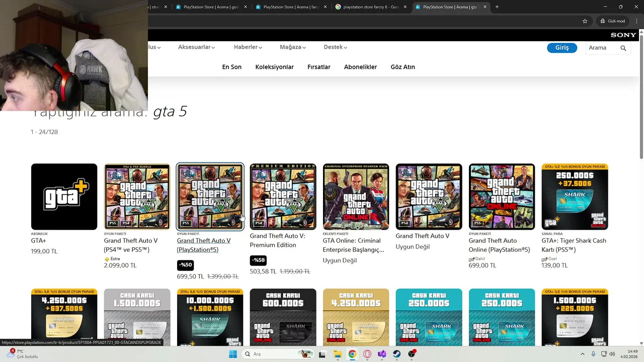Image resolution: width=644 pixels, height=362 pixels.
Task: Open the volume control in system tray
Action: click(612, 354)
